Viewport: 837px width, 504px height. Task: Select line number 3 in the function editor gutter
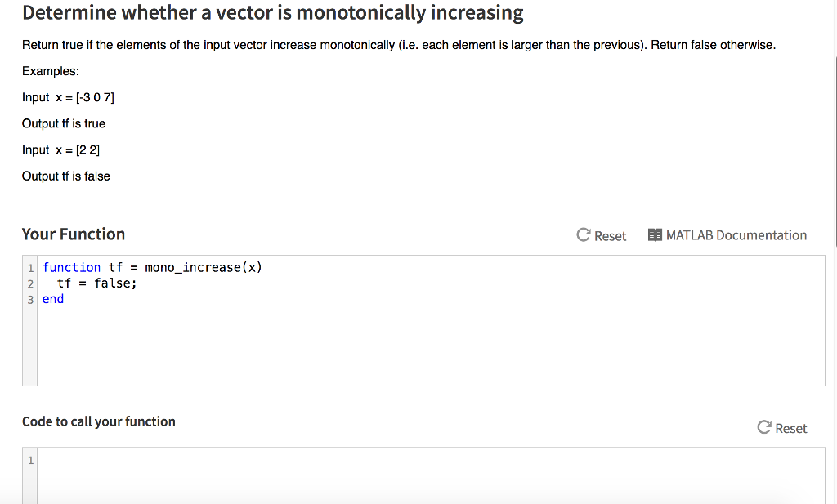tap(30, 300)
